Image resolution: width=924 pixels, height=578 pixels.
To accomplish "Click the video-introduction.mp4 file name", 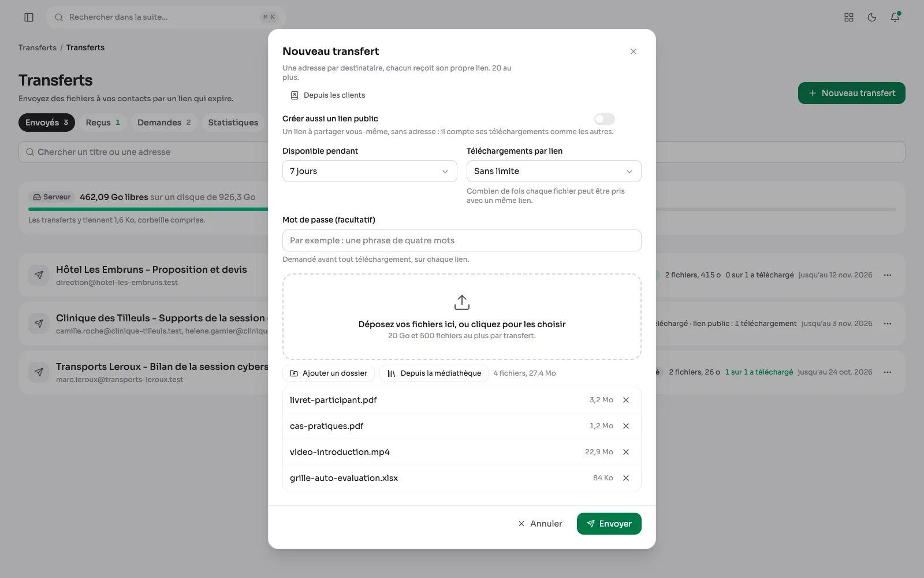I will (x=340, y=452).
